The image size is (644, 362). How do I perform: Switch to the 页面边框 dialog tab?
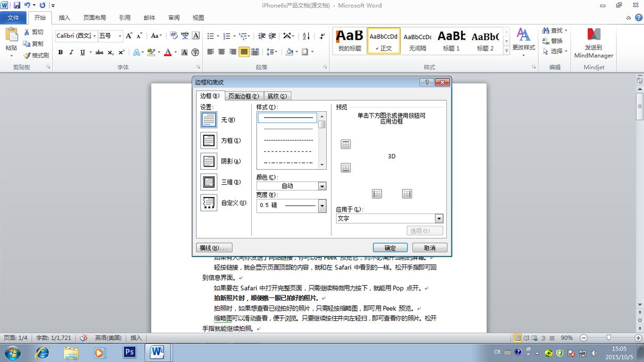click(243, 96)
